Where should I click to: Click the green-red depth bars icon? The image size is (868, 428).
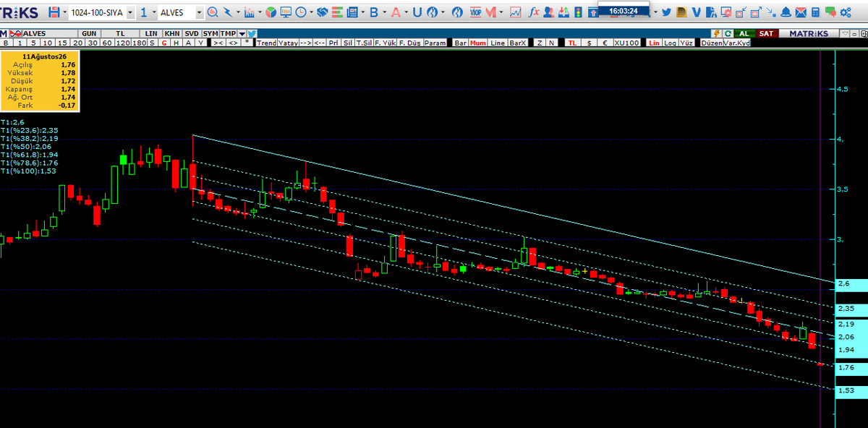point(337,12)
